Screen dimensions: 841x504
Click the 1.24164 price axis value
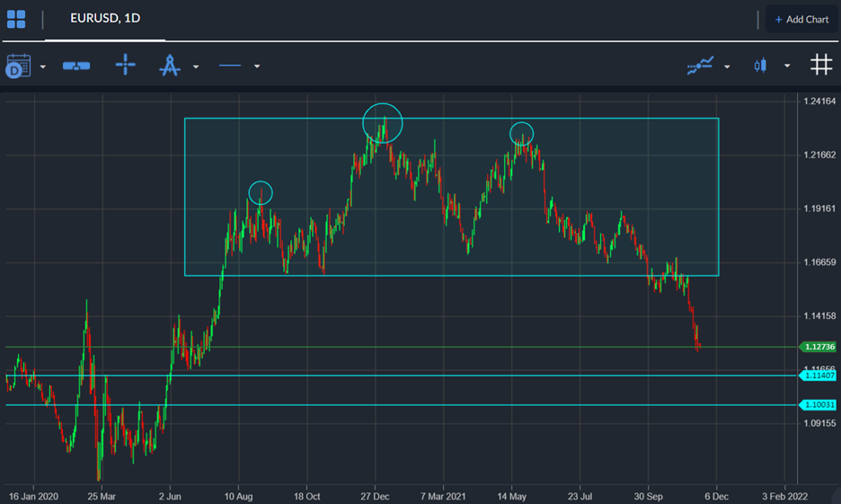click(819, 102)
